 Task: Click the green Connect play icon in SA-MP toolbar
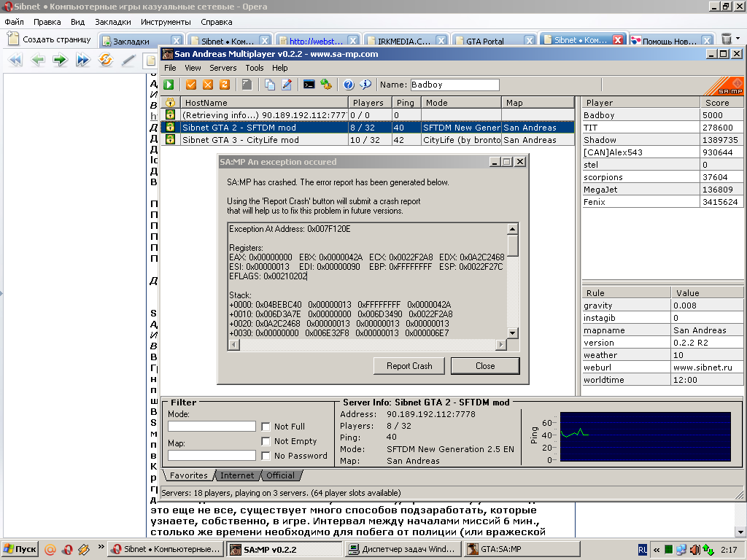pyautogui.click(x=169, y=85)
